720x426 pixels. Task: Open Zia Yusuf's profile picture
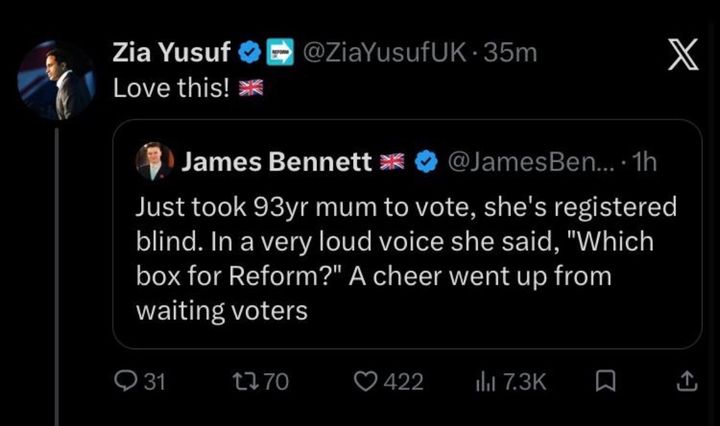(55, 79)
